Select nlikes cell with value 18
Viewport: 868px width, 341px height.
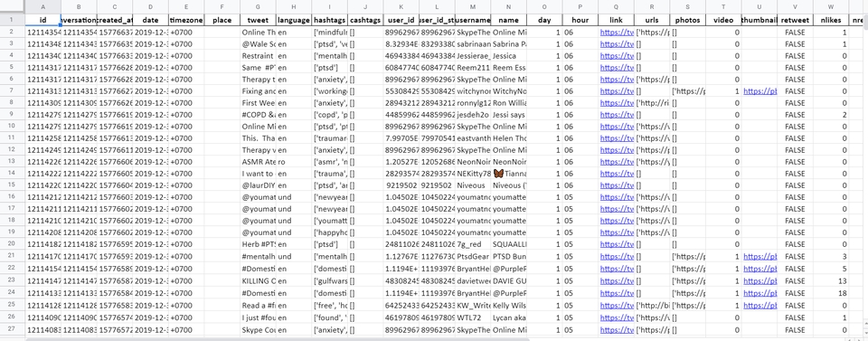click(830, 293)
